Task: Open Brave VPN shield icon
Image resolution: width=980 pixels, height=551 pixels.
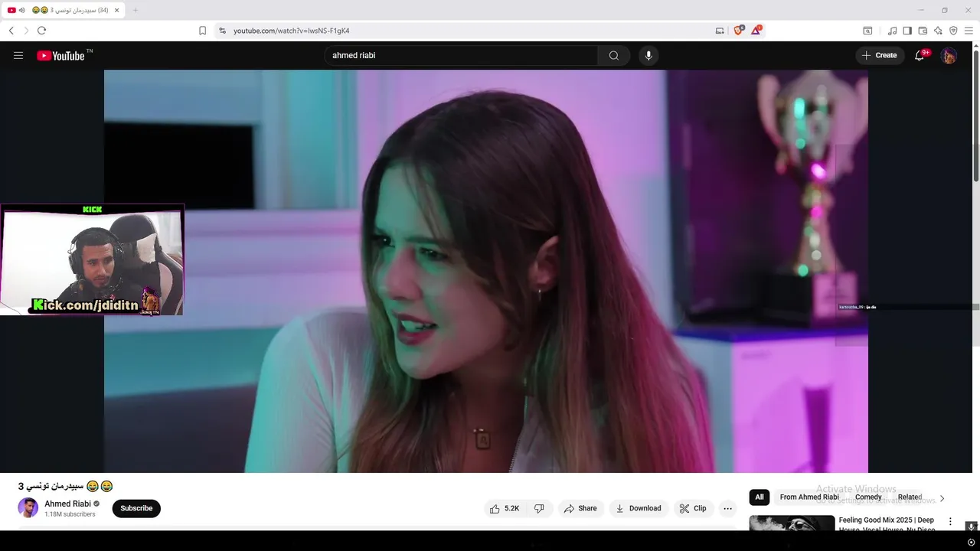Action: 953,31
